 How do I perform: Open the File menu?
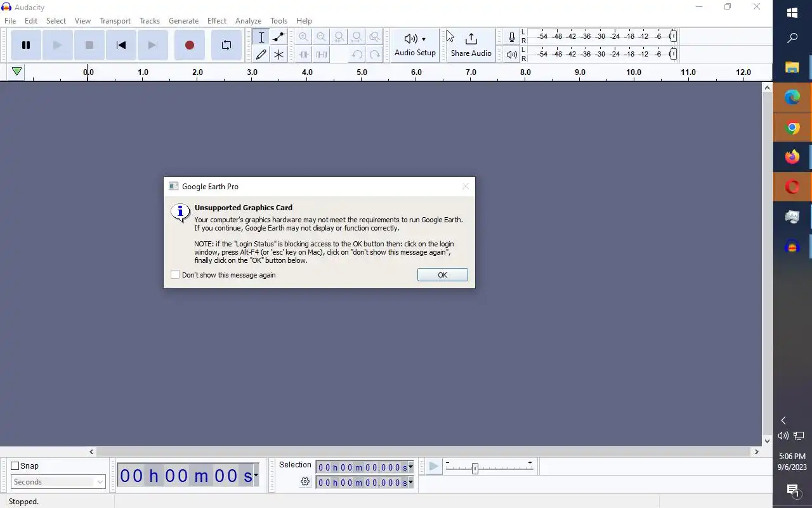pos(10,21)
